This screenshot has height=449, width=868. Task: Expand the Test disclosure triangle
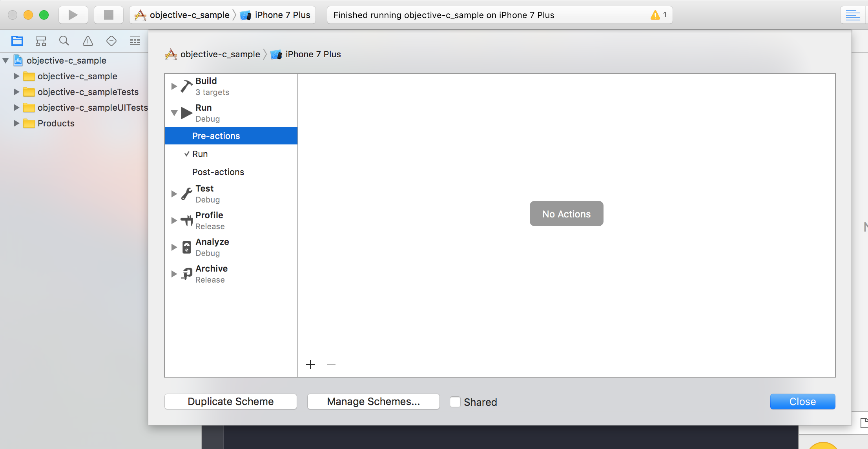pyautogui.click(x=174, y=194)
